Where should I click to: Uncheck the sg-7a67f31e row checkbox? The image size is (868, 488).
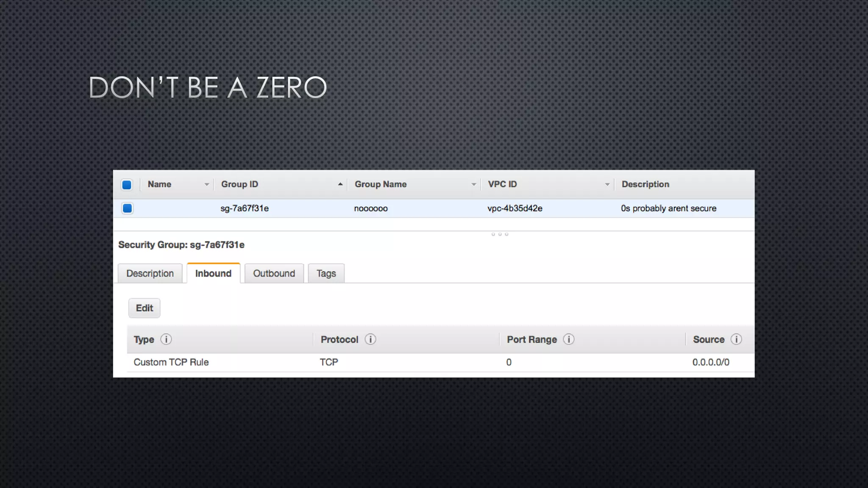pos(127,208)
